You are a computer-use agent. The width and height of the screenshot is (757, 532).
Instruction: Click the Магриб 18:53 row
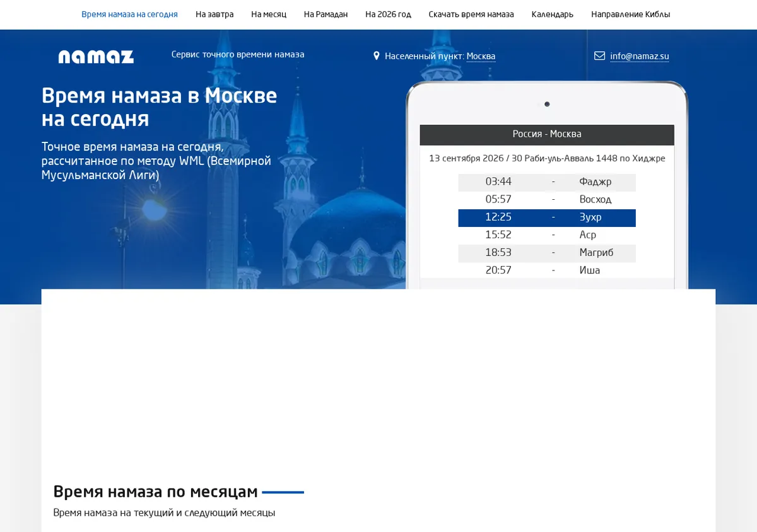[x=547, y=253]
